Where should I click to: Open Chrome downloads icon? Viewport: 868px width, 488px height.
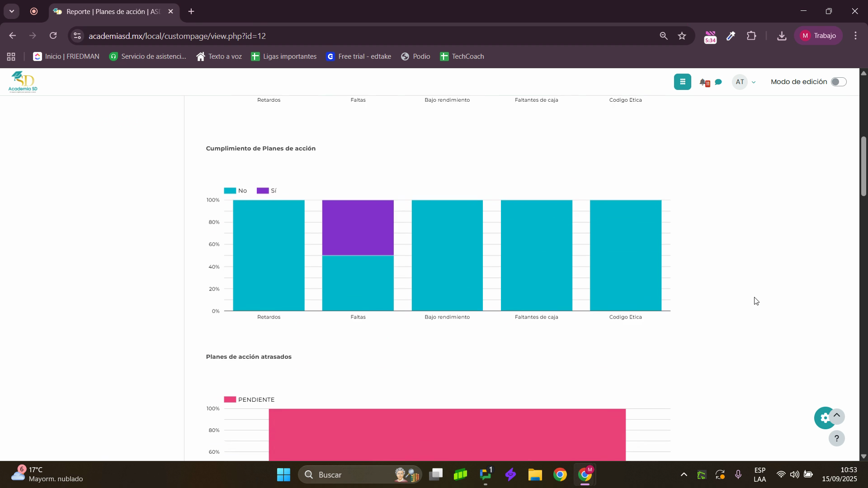tap(781, 36)
